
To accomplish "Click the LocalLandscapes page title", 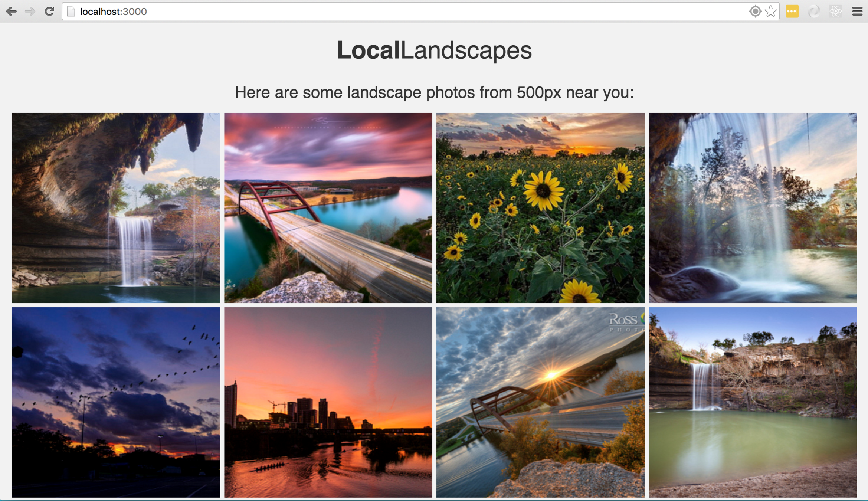I will point(434,50).
